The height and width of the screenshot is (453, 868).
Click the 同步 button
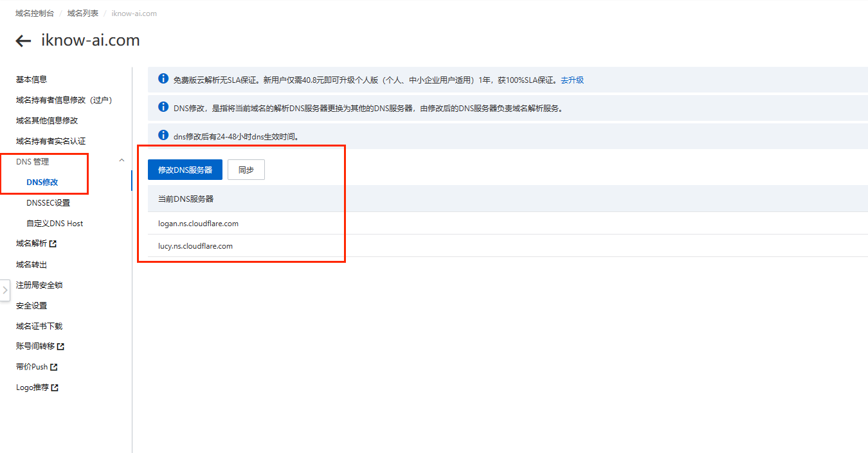(246, 170)
